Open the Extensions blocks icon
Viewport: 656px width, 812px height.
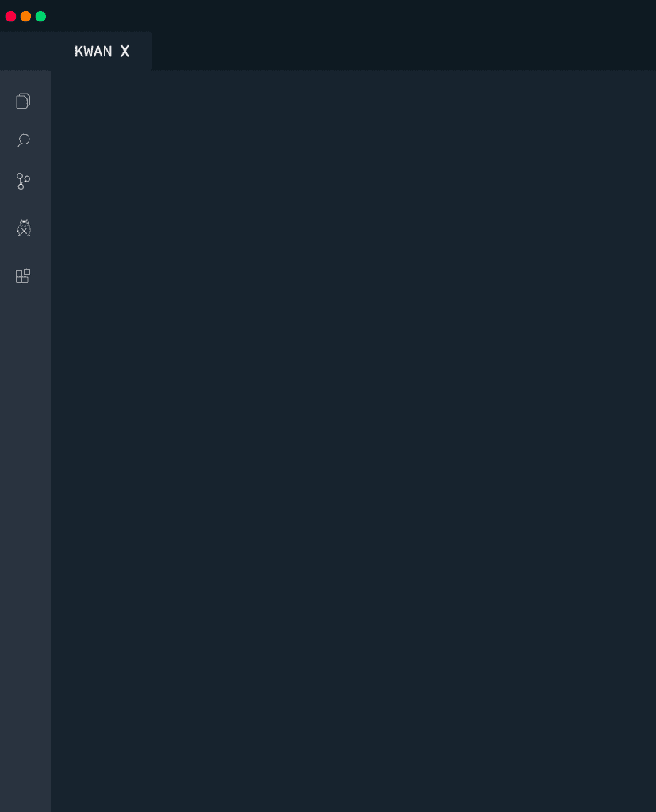pos(23,276)
